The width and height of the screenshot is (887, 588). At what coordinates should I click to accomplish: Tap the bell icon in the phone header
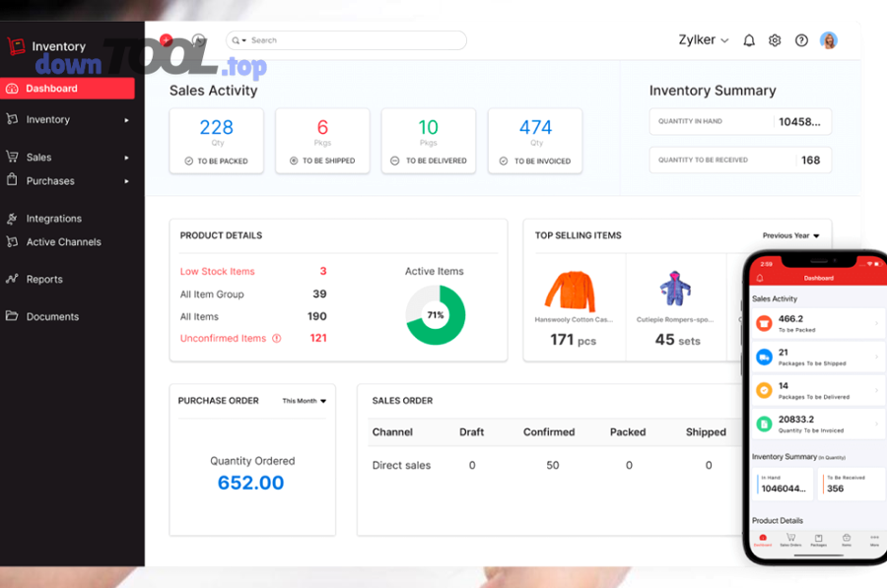point(760,278)
